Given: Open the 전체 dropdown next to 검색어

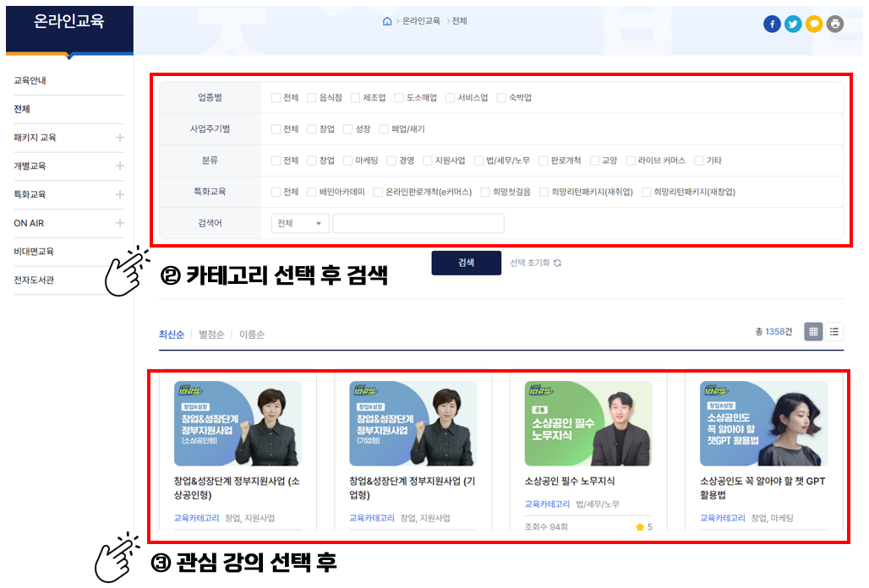Looking at the screenshot, I should [300, 222].
